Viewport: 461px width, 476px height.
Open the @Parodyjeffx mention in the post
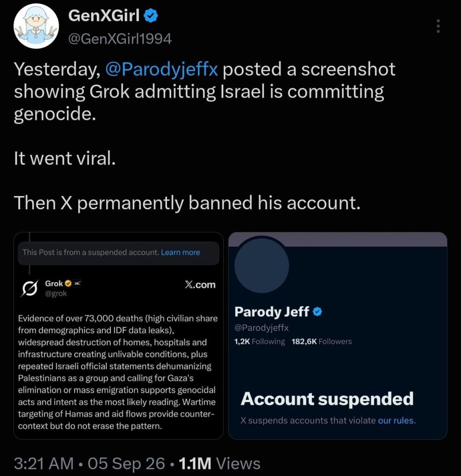coord(161,69)
